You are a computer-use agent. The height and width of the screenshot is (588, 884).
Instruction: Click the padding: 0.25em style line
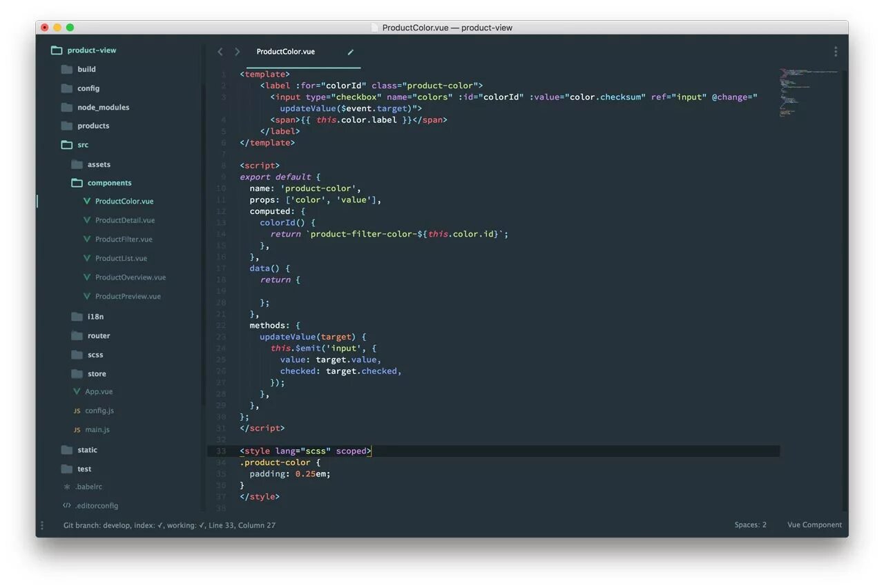[x=290, y=474]
